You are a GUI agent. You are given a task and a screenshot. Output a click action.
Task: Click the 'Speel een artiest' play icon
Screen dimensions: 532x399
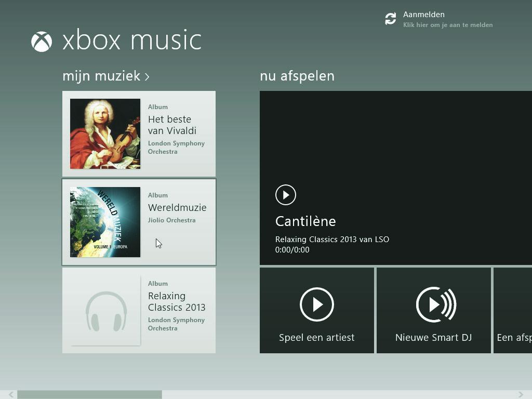[317, 304]
